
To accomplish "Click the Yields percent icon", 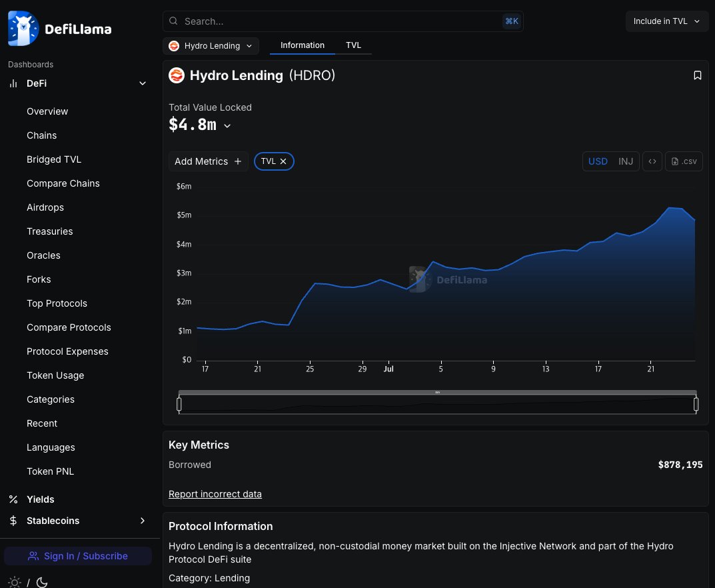I will (x=13, y=499).
